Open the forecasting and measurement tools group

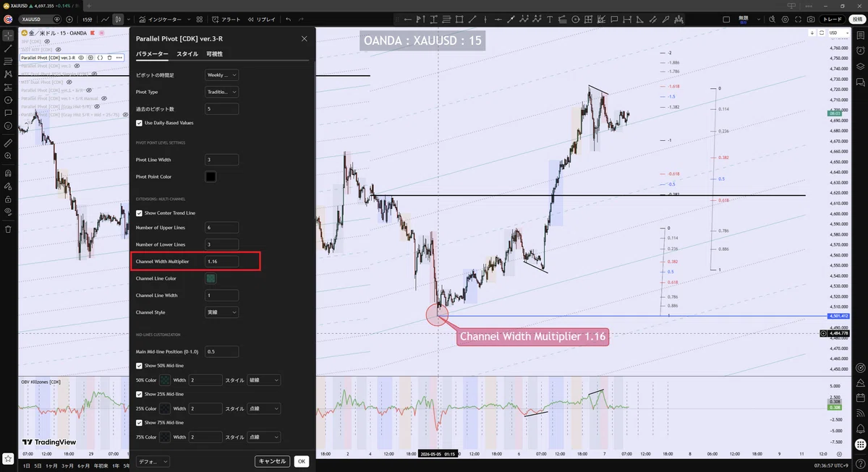8,87
